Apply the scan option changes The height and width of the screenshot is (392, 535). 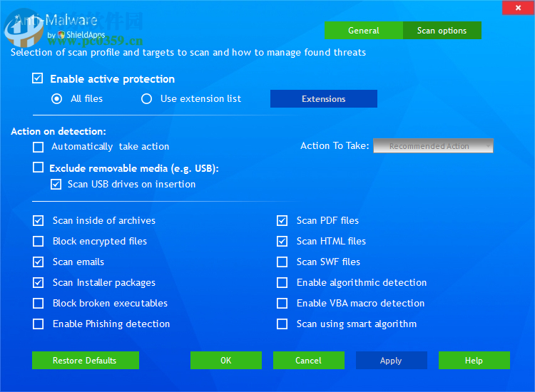(392, 361)
